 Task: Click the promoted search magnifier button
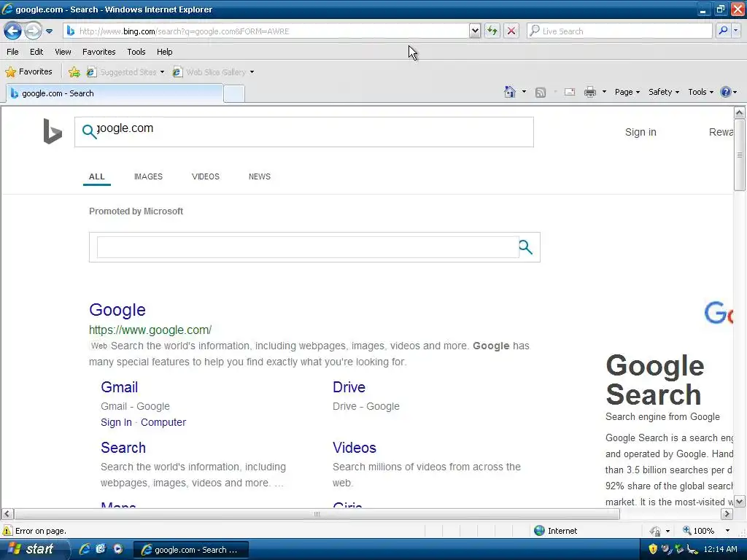pyautogui.click(x=525, y=247)
